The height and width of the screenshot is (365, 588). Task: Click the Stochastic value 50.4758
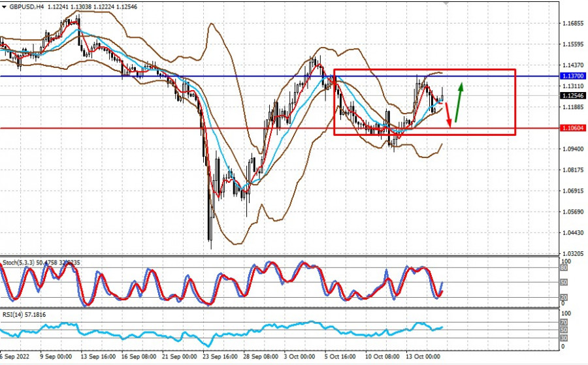pos(47,262)
